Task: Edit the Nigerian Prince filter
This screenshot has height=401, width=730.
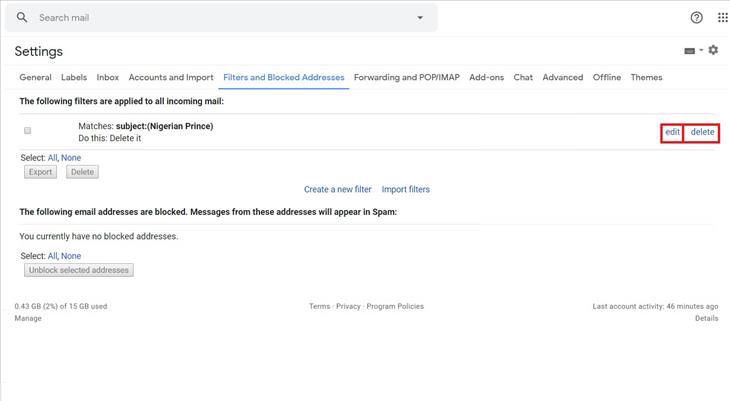Action: click(672, 132)
